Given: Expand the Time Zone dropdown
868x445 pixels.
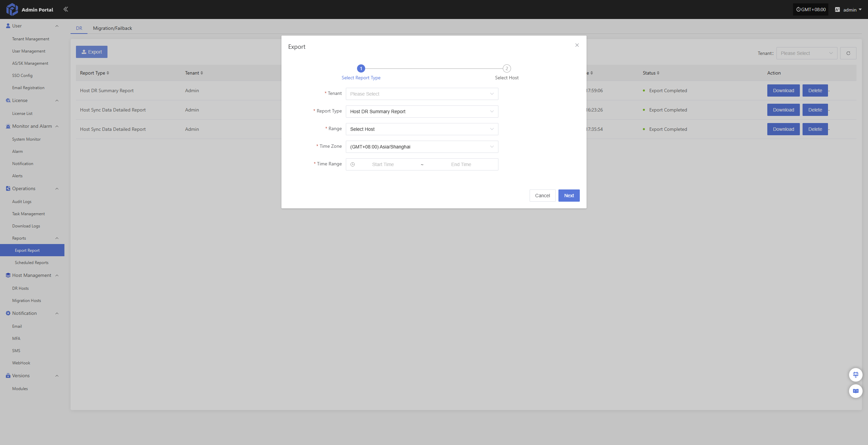Looking at the screenshot, I should pos(421,147).
